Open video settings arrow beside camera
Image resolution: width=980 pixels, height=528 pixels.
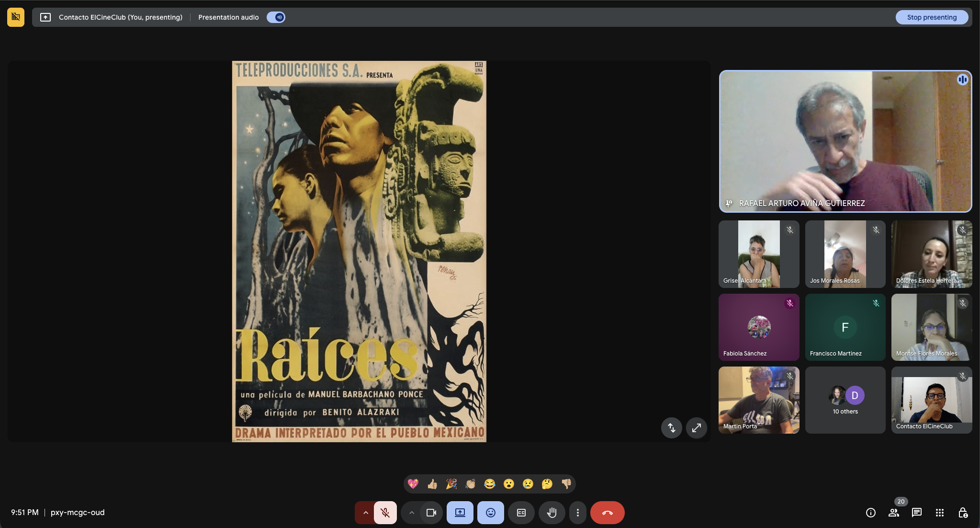click(x=411, y=513)
